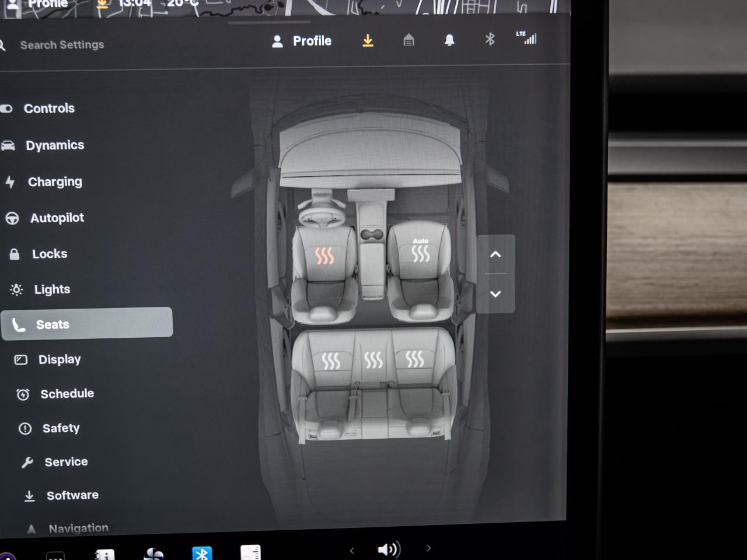Click the Locks padlock icon
The width and height of the screenshot is (747, 560).
(x=13, y=254)
